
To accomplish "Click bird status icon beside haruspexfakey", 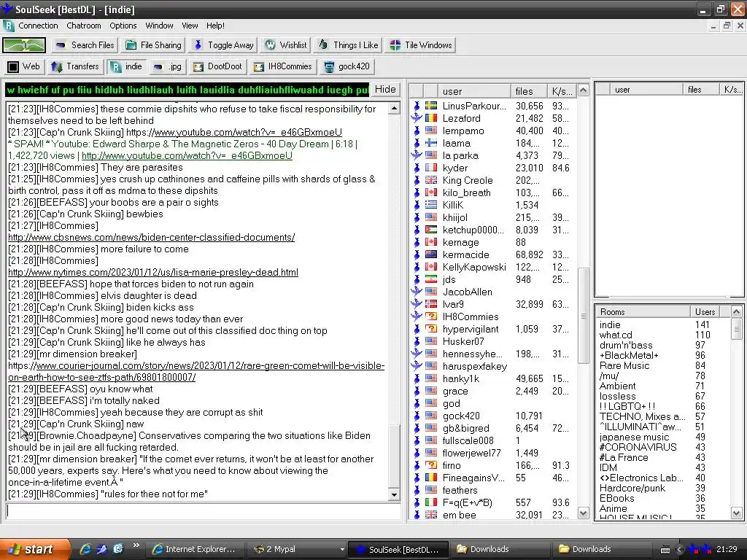I will click(x=417, y=366).
